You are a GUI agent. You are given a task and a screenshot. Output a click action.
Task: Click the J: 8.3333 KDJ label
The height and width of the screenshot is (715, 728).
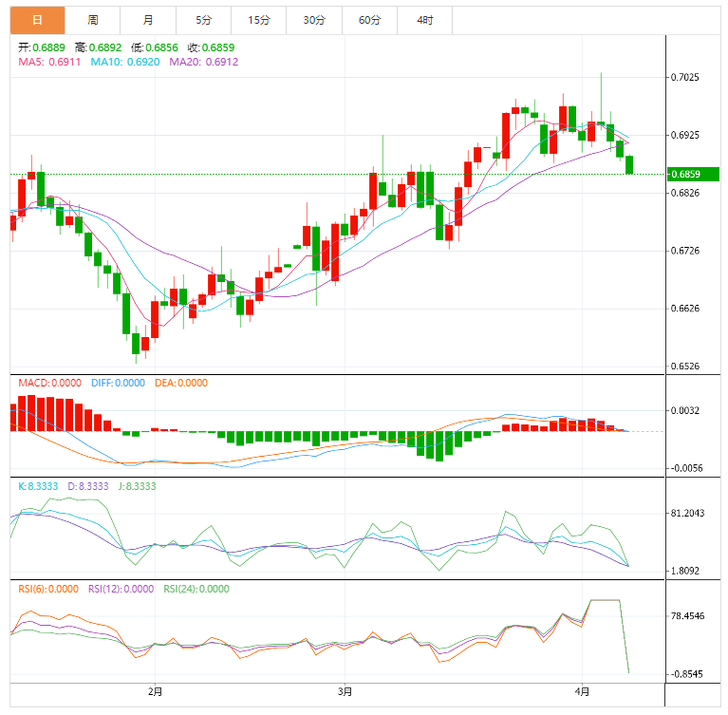click(x=137, y=486)
